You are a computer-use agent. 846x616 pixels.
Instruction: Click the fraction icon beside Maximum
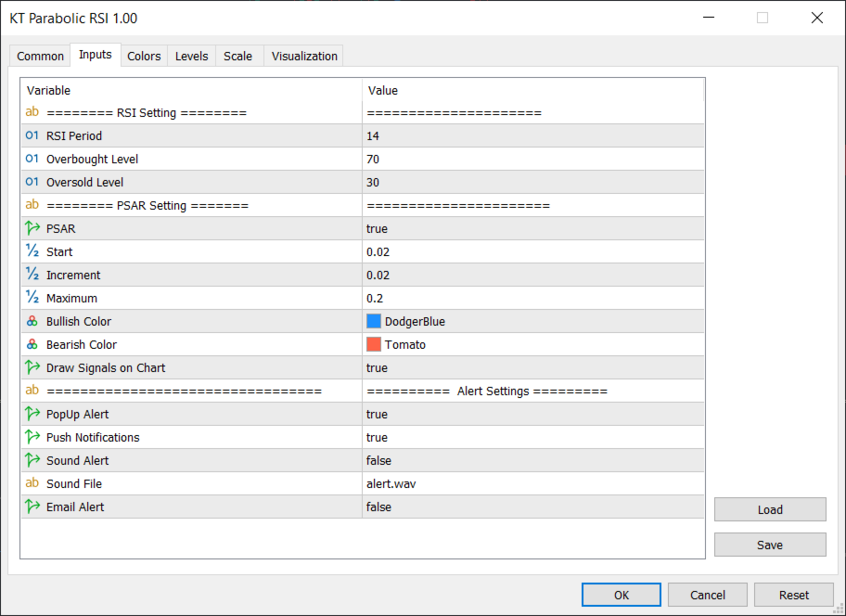pyautogui.click(x=32, y=298)
